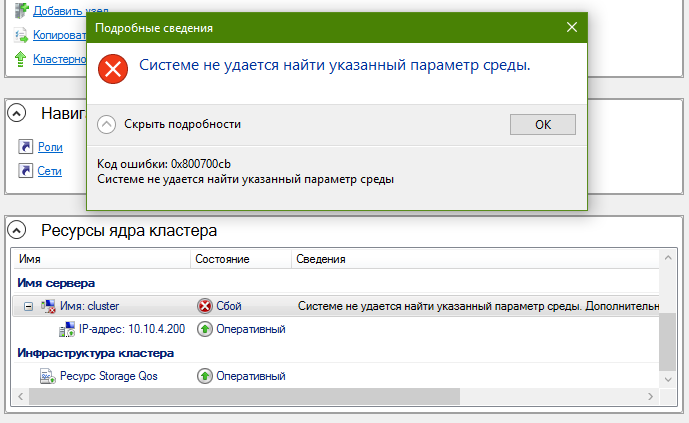689x423 pixels.
Task: Click the red error icon in dialog
Action: pos(113,69)
